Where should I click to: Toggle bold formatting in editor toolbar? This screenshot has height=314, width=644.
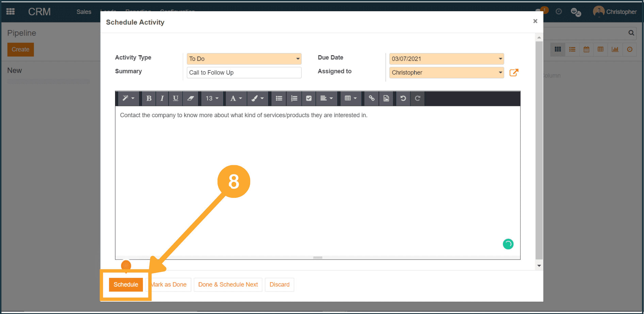pyautogui.click(x=149, y=98)
